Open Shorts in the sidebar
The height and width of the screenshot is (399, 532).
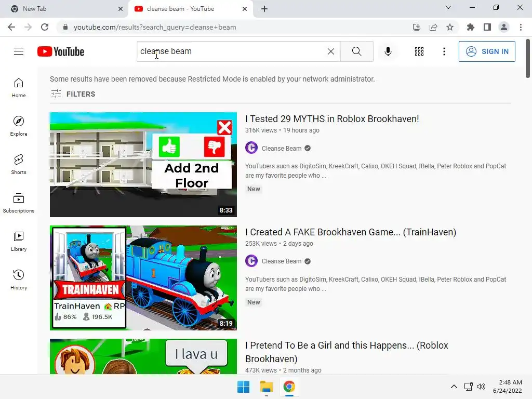pos(19,165)
